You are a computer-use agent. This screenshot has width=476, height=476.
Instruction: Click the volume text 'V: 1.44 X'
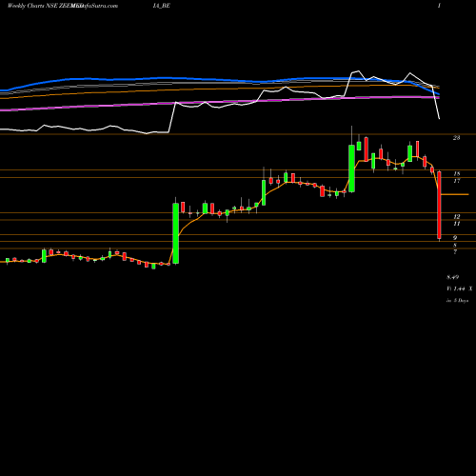(x=460, y=288)
